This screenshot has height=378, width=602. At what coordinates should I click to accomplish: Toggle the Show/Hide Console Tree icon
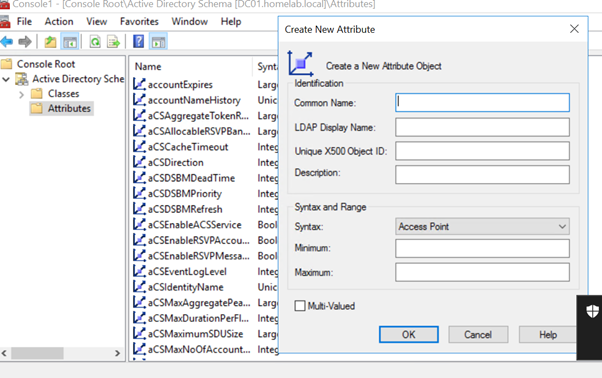(70, 41)
